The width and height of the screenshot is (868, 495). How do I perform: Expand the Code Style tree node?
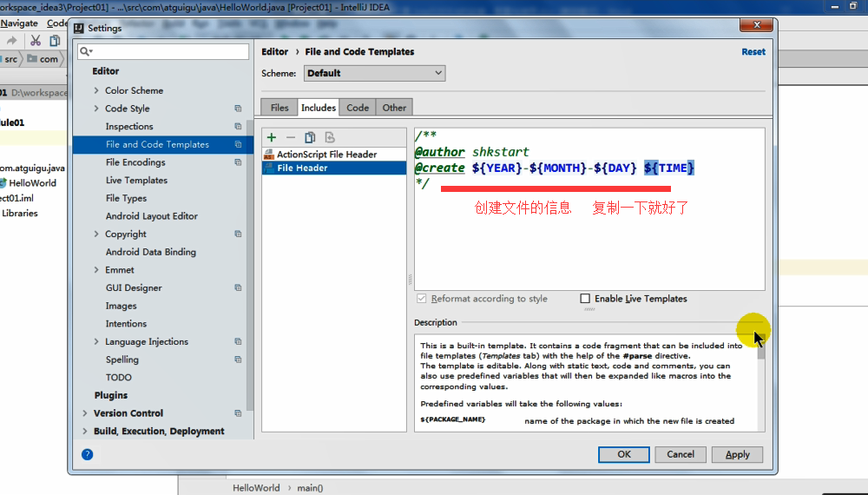pos(96,109)
